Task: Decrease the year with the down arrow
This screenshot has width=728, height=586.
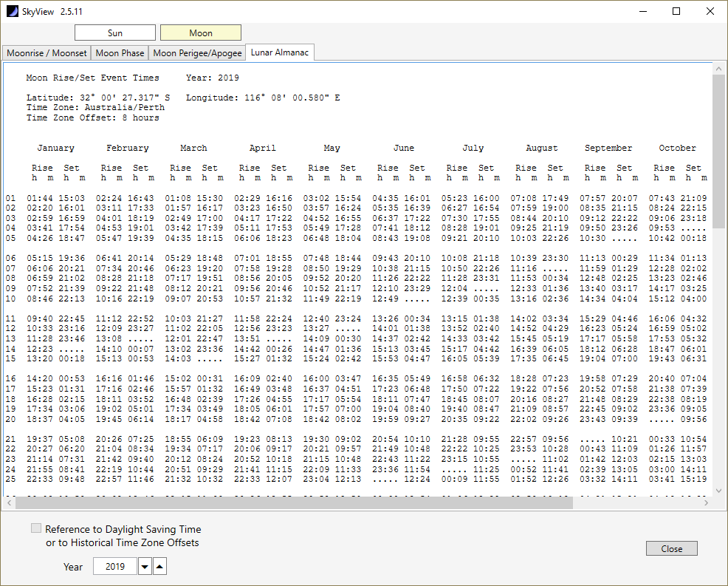Action: 145,567
